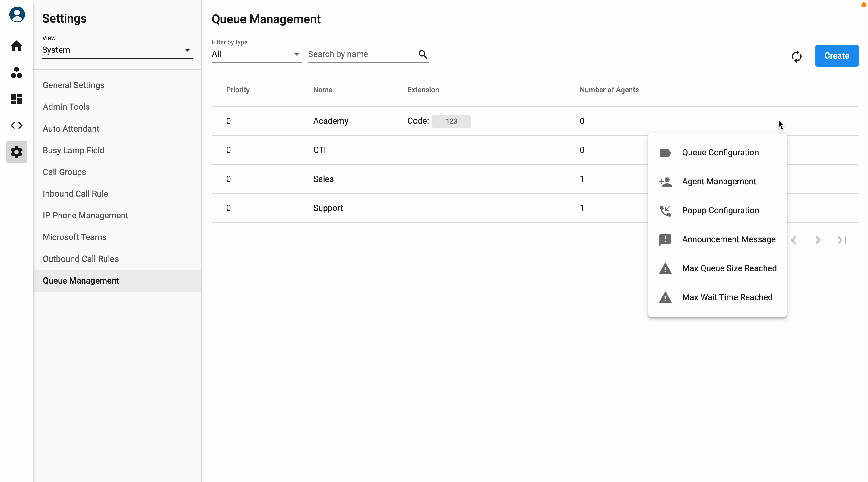Image resolution: width=868 pixels, height=482 pixels.
Task: Click the Priority column header
Action: pos(238,90)
